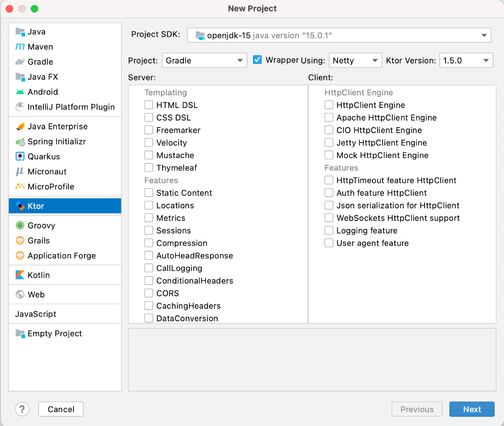Pick the Micronaut project type
This screenshot has height=426, width=504.
click(x=65, y=172)
